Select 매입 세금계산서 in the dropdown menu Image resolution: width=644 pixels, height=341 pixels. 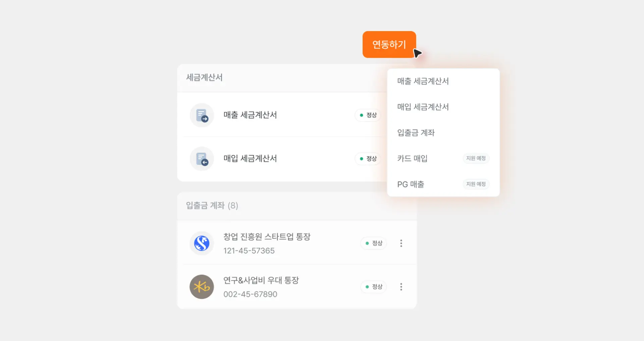(x=423, y=107)
